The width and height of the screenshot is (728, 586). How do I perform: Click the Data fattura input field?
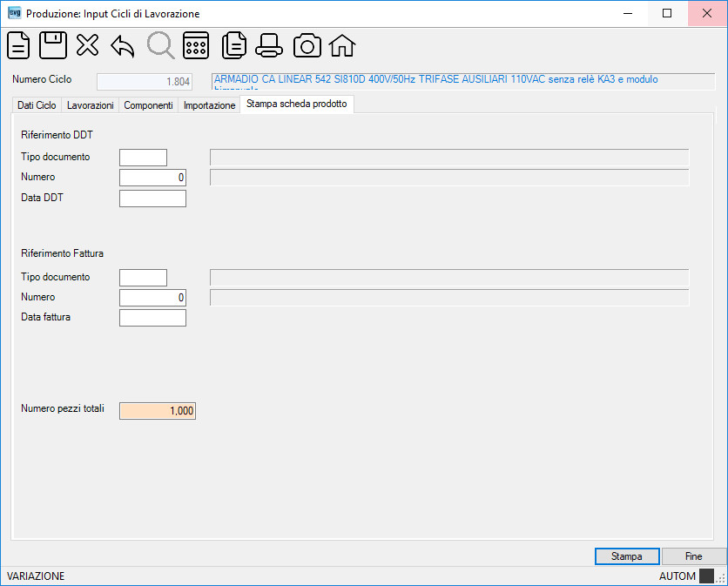(152, 318)
